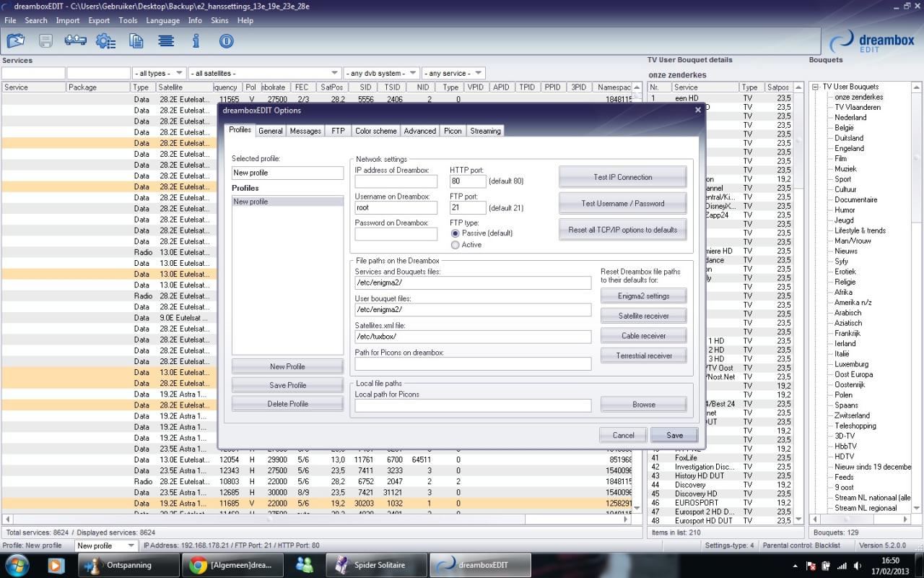Open the Windows Messenger taskbar icon

click(304, 565)
